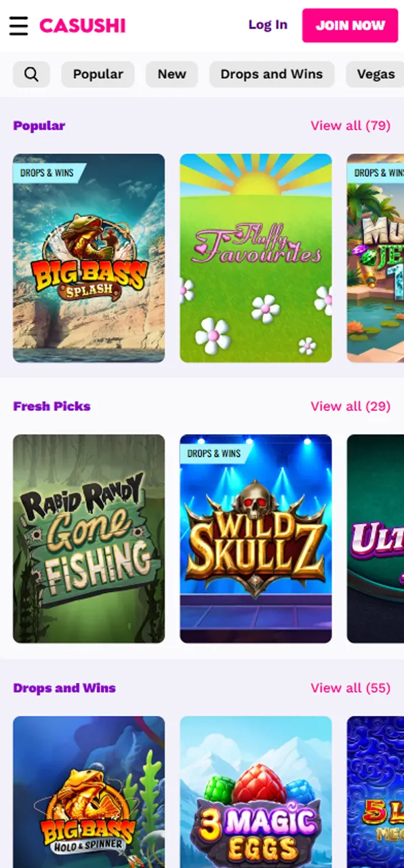
Task: Open Big Bass Hold & Spinner tile
Action: 89,792
